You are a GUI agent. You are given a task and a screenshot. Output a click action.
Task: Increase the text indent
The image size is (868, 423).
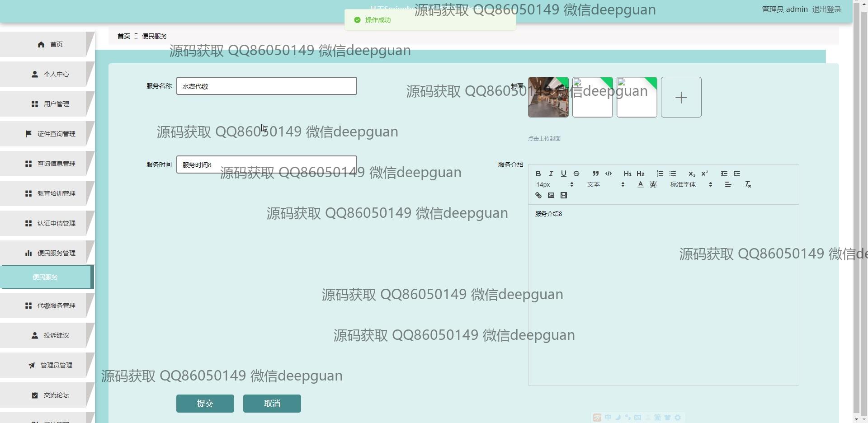[737, 174]
